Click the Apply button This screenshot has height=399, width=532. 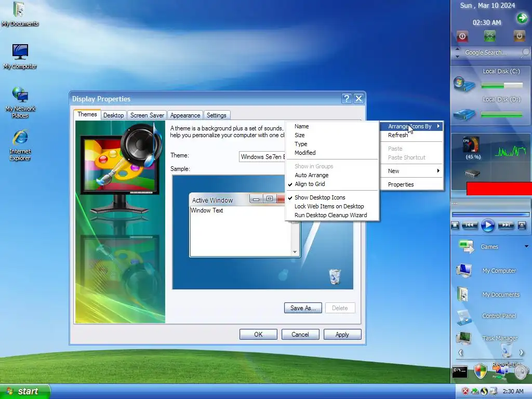tap(342, 335)
